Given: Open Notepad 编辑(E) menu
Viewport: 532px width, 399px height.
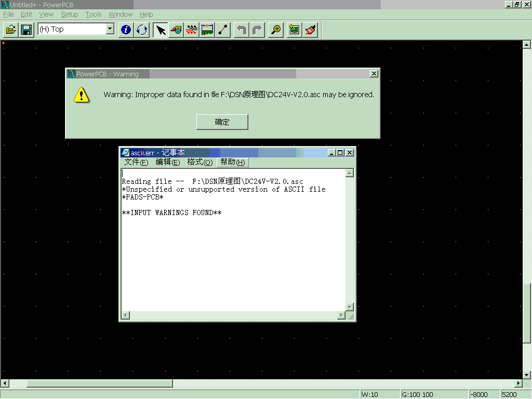Looking at the screenshot, I should click(x=168, y=162).
